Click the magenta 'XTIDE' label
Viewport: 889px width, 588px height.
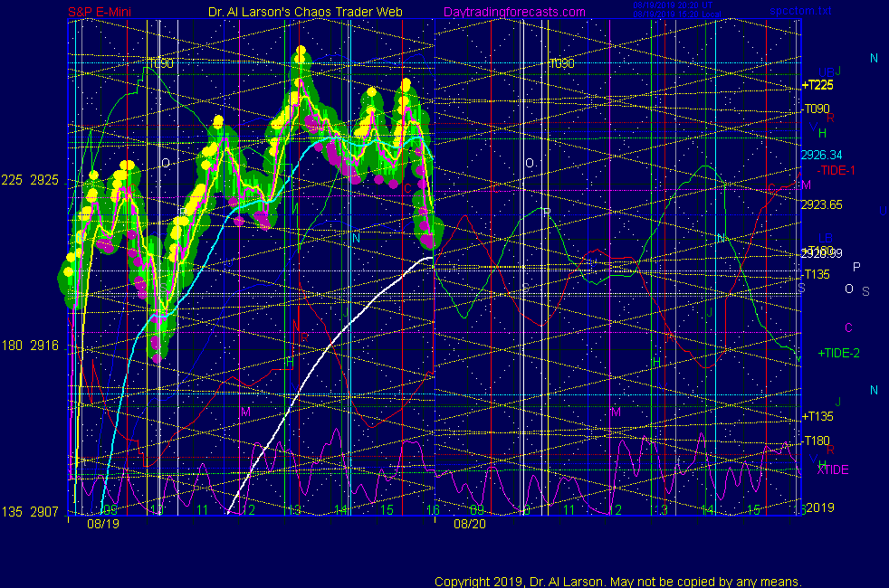tap(832, 469)
